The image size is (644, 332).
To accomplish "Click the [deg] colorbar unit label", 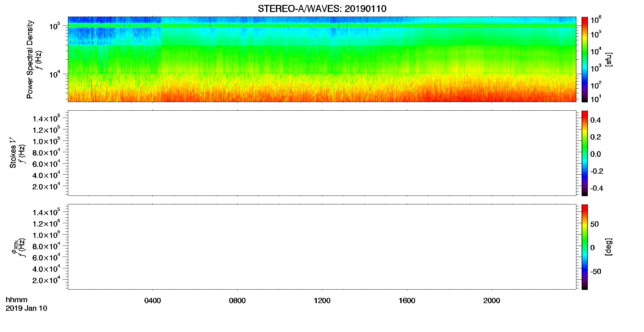I will point(609,247).
